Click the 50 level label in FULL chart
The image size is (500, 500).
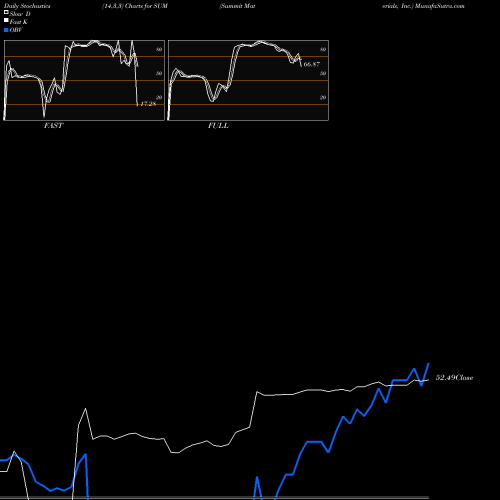point(323,73)
